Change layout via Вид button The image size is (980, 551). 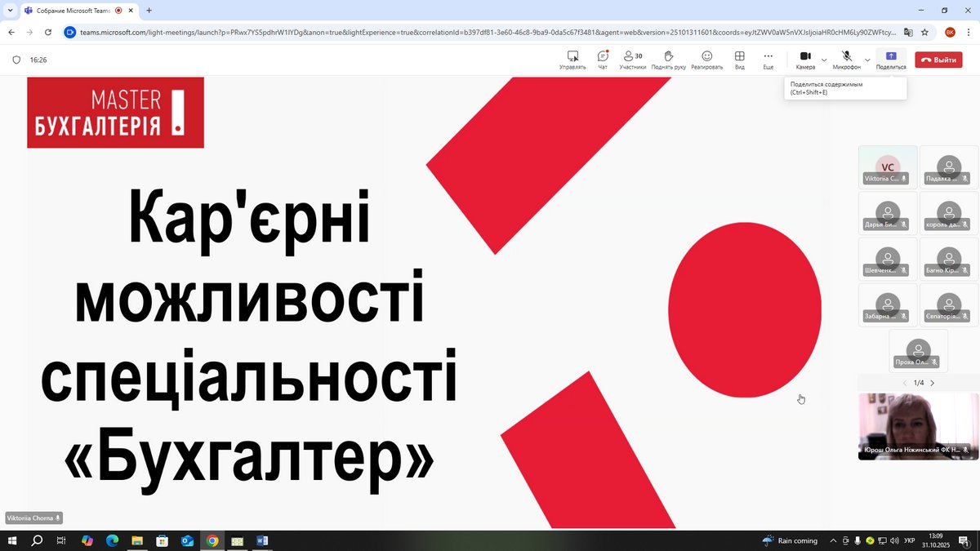tap(739, 60)
